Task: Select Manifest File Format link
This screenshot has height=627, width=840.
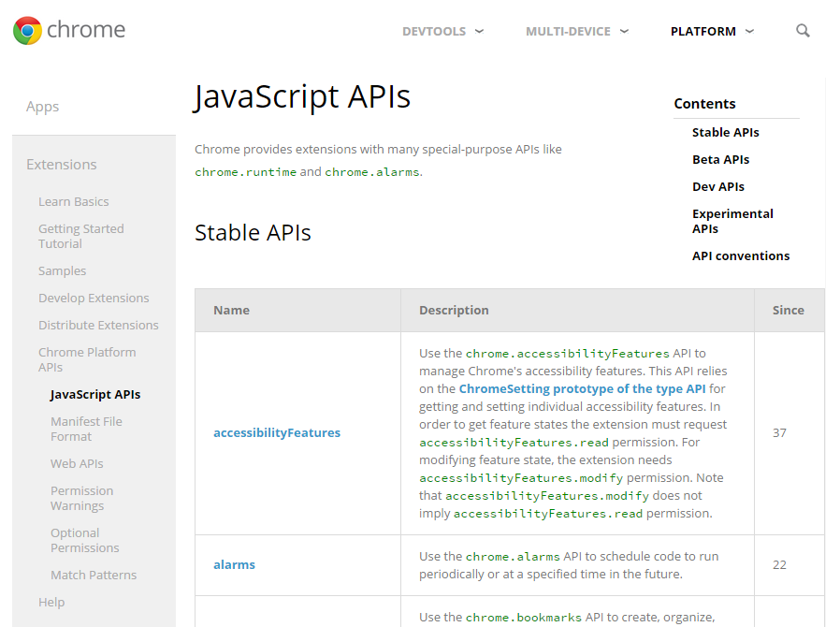Action: (86, 429)
